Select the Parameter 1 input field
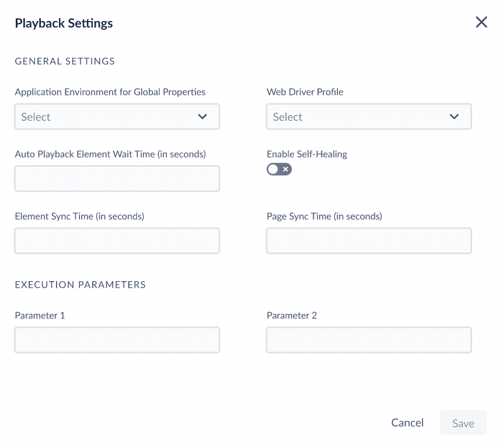Image resolution: width=503 pixels, height=448 pixels. click(117, 339)
